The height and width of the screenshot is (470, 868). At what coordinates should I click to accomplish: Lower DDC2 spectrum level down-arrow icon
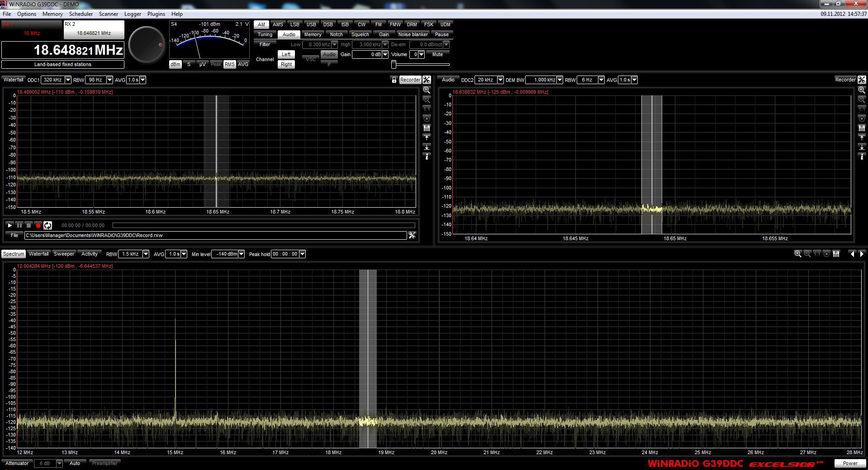(x=862, y=147)
